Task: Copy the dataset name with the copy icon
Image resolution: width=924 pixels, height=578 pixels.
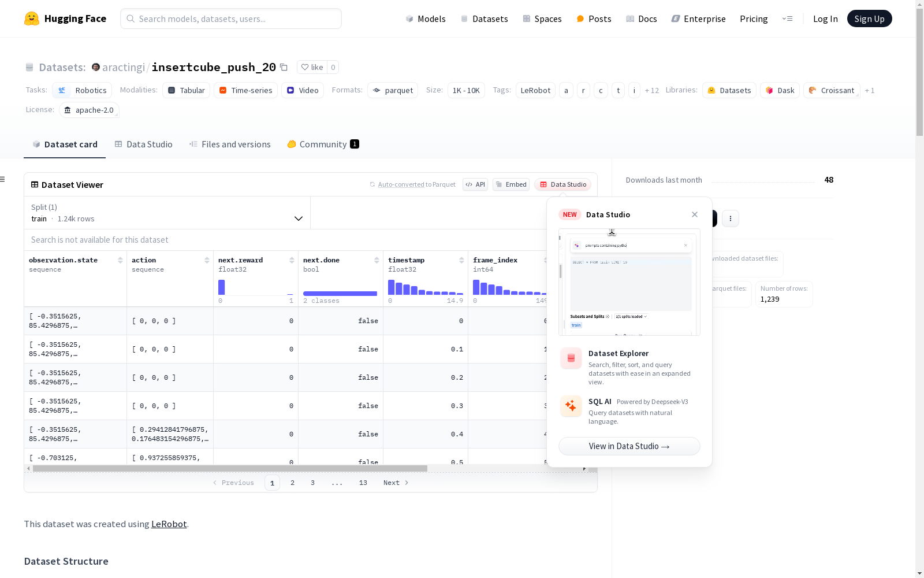Action: (x=284, y=67)
